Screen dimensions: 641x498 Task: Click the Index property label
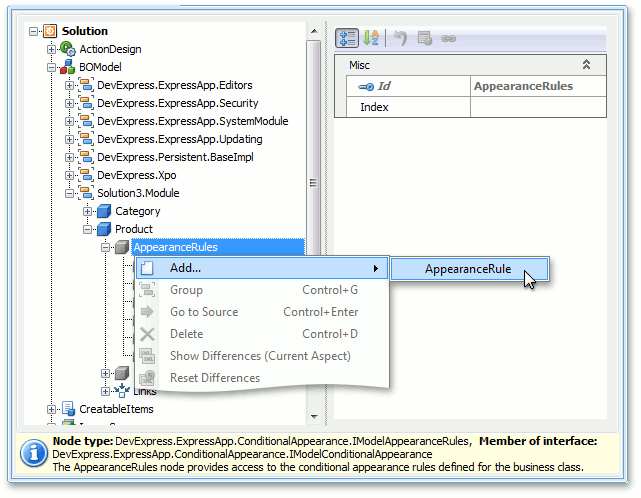tap(374, 107)
